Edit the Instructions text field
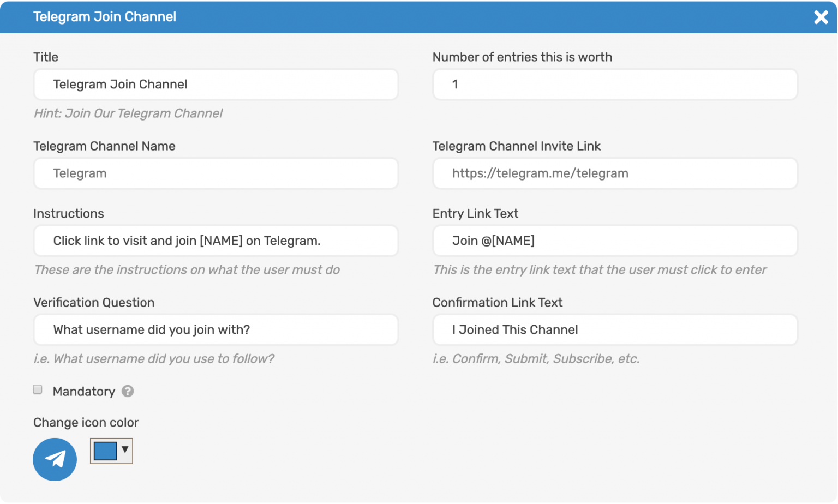This screenshot has width=838, height=504. [x=216, y=241]
